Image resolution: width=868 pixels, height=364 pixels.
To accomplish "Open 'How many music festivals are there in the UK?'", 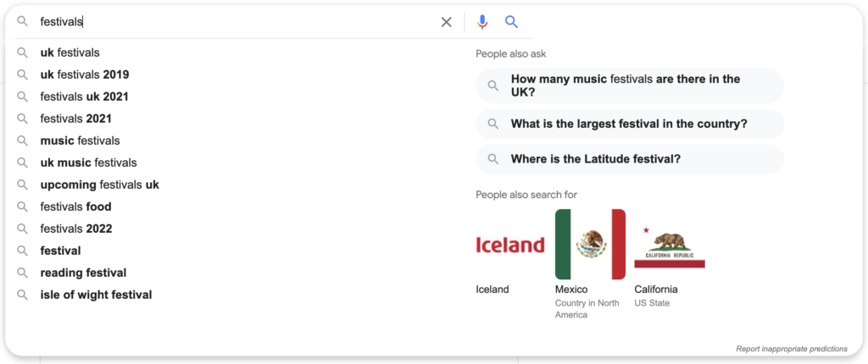I will [630, 85].
